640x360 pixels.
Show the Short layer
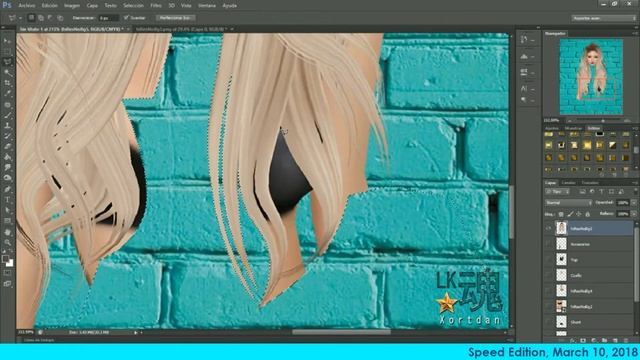(x=549, y=322)
